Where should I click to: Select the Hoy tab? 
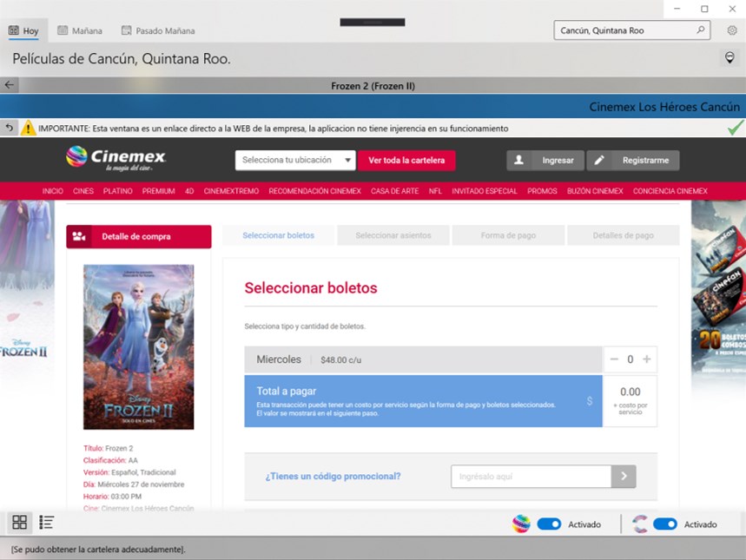[23, 30]
